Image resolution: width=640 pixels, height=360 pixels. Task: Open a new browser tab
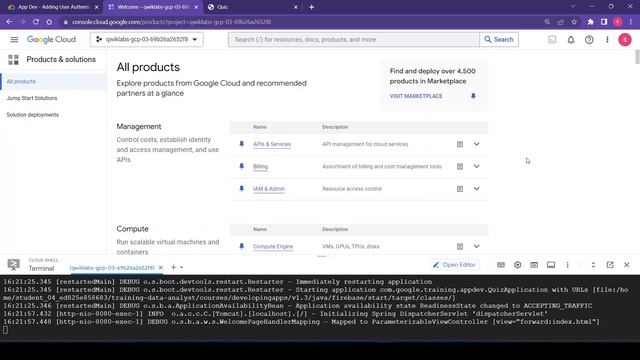[311, 7]
